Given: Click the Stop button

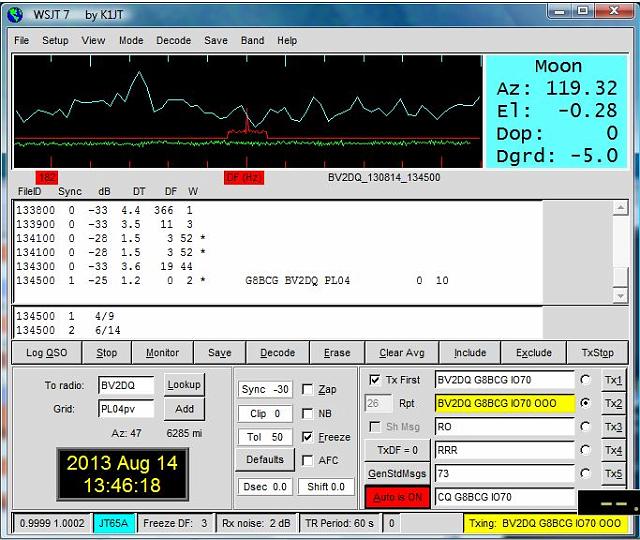Looking at the screenshot, I should (x=107, y=353).
